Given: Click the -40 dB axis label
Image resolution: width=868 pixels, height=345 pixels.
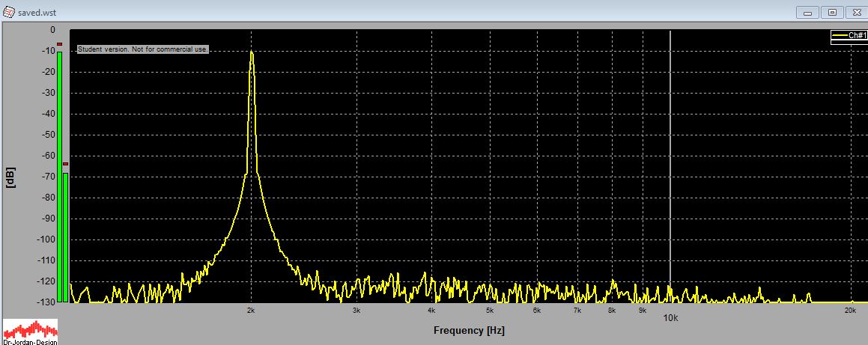Looking at the screenshot, I should 47,114.
